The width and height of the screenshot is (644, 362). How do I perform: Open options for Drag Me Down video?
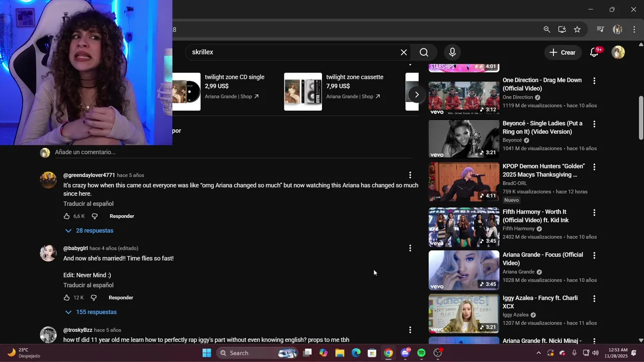tap(594, 81)
